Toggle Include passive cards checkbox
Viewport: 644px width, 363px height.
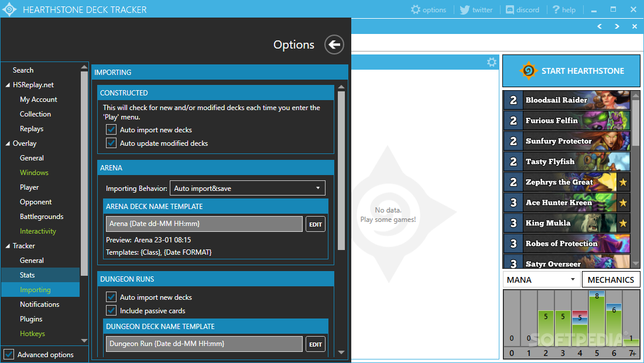(111, 311)
